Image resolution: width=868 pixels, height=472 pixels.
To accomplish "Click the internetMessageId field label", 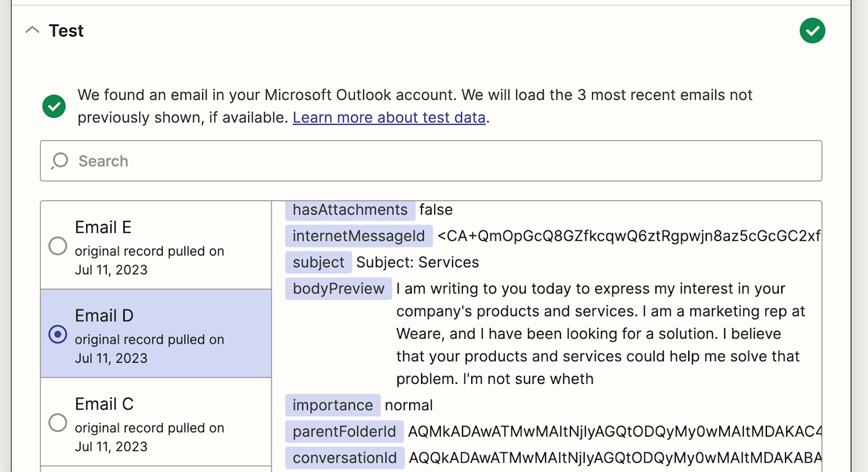I will [359, 236].
